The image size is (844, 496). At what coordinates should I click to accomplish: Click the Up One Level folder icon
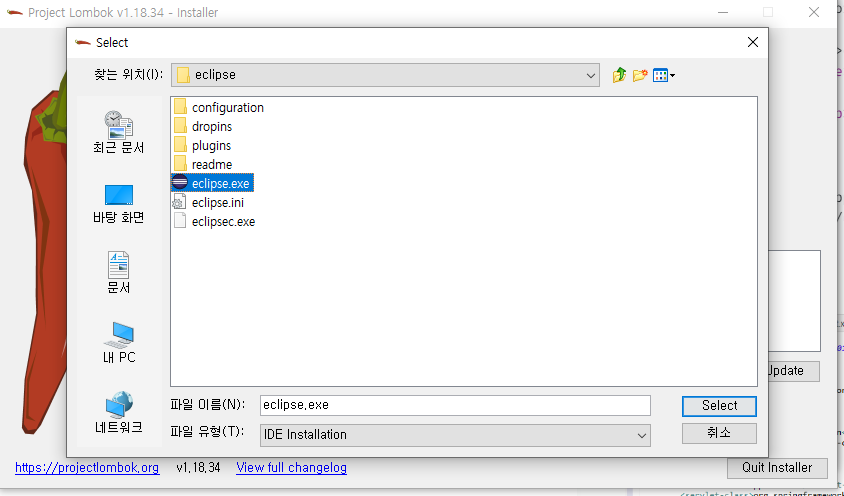[619, 75]
